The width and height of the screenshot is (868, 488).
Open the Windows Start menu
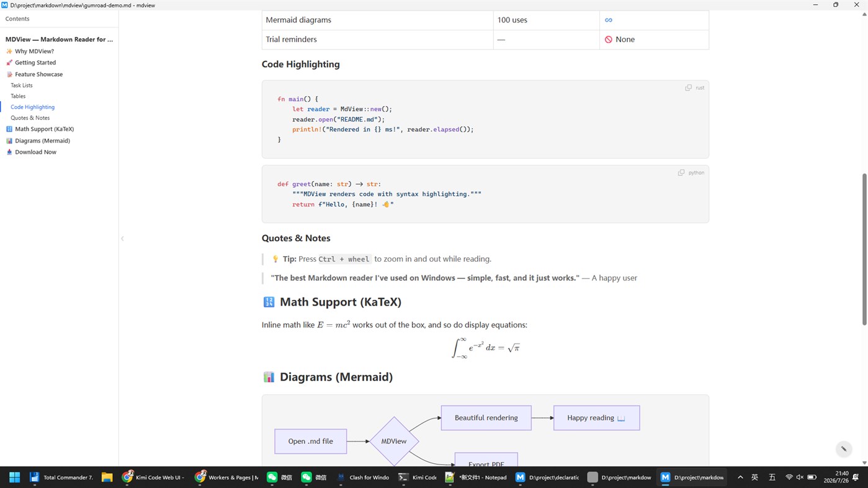(14, 477)
